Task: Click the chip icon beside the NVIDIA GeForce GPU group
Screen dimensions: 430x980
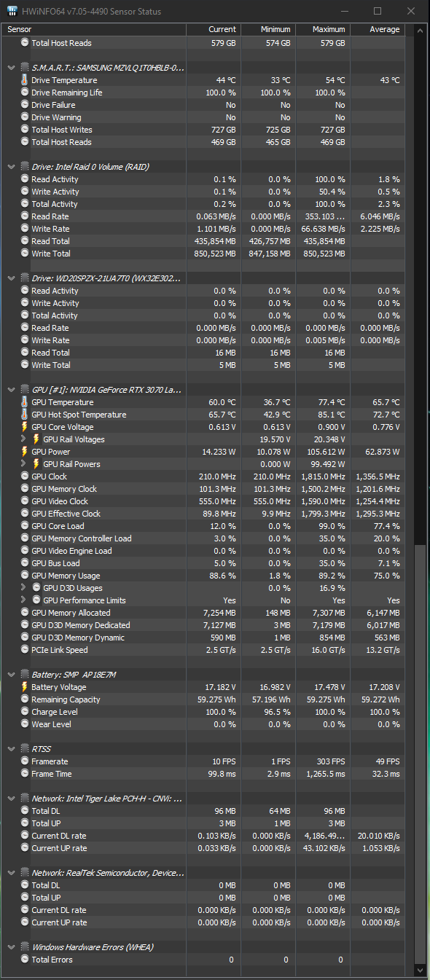Action: point(24,389)
